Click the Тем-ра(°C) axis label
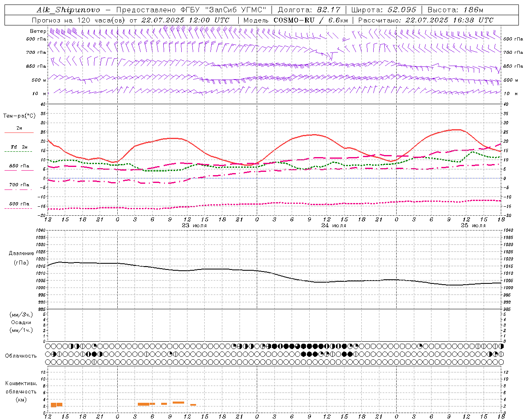Image resolution: width=525 pixels, height=420 pixels. click(19, 116)
